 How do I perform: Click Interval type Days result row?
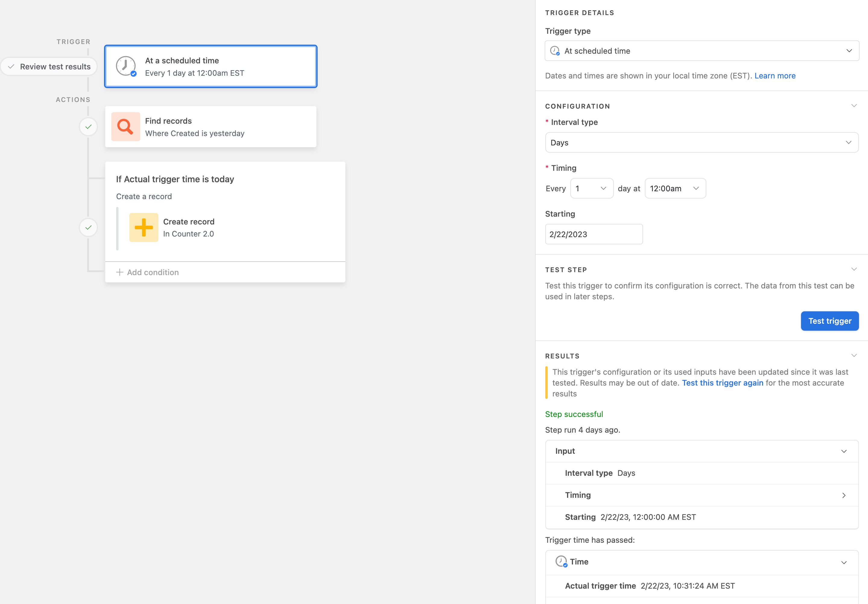pyautogui.click(x=702, y=473)
